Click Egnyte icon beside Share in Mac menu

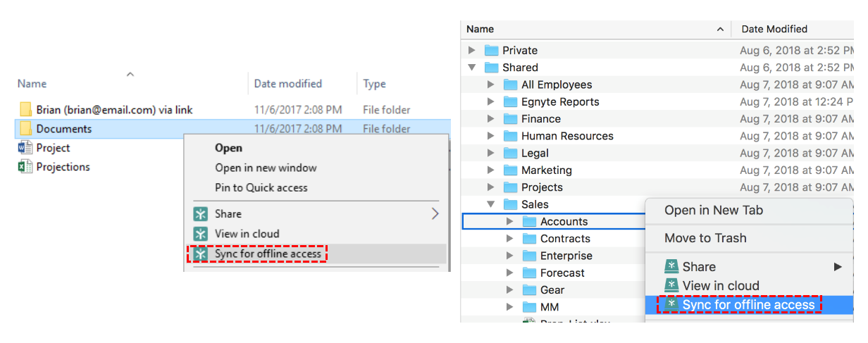671,267
